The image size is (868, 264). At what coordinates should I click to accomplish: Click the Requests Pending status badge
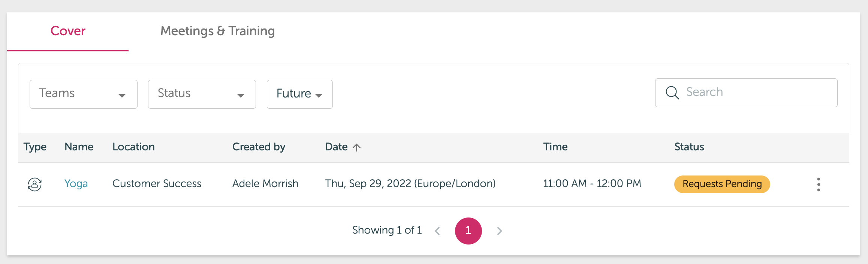tap(722, 184)
